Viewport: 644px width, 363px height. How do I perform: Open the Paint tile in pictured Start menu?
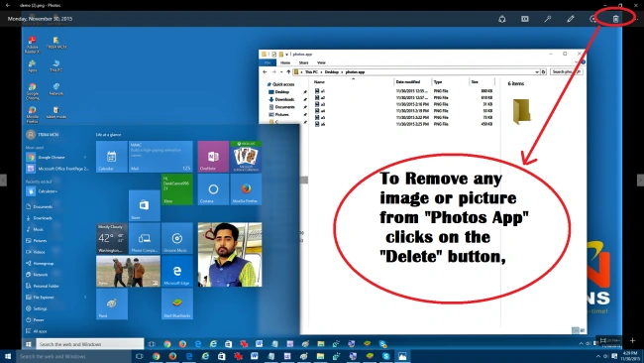coord(112,303)
